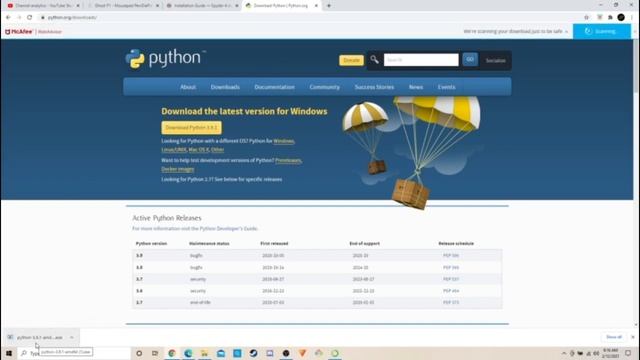Follow the Docker images link
The width and height of the screenshot is (640, 360).
(x=178, y=169)
